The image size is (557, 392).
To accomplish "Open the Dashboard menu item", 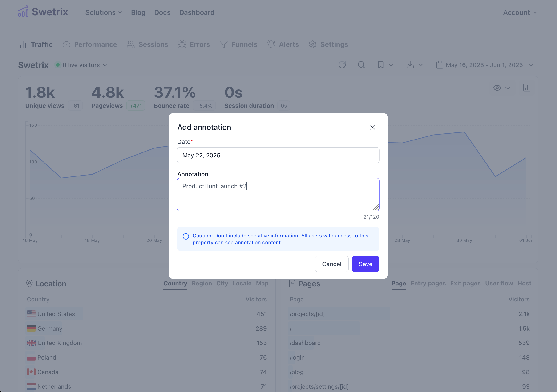I will [197, 12].
